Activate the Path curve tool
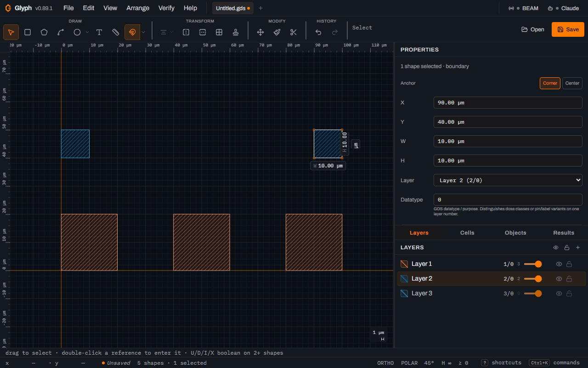The image size is (588, 368). pos(61,32)
